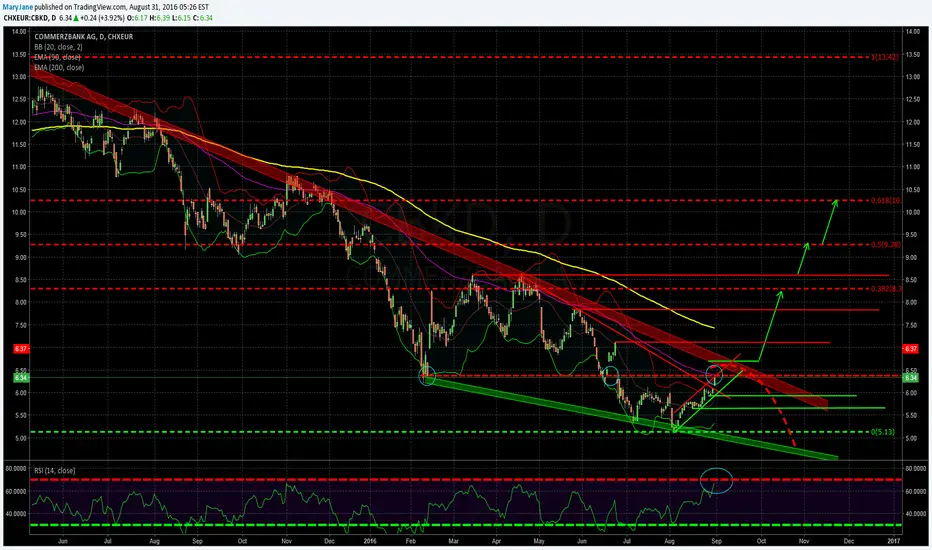Click the Feb label on time axis
Screen dimensions: 932x550
point(410,541)
